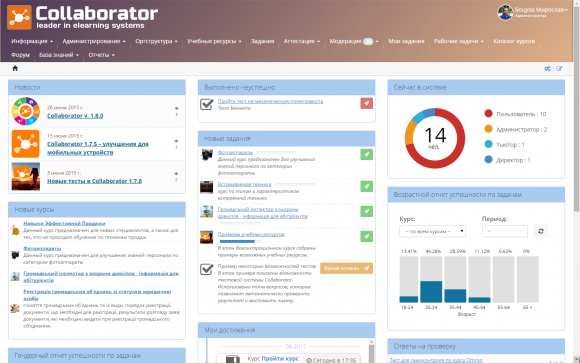
Task: Click view-count eye icon for Collaborator v. 1.8.0
Action: 176,108
